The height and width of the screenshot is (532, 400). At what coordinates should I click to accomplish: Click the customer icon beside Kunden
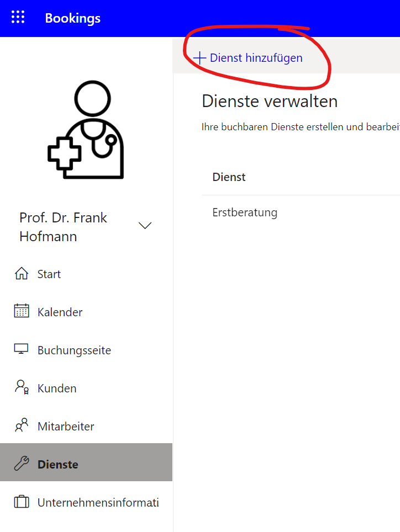pos(22,387)
